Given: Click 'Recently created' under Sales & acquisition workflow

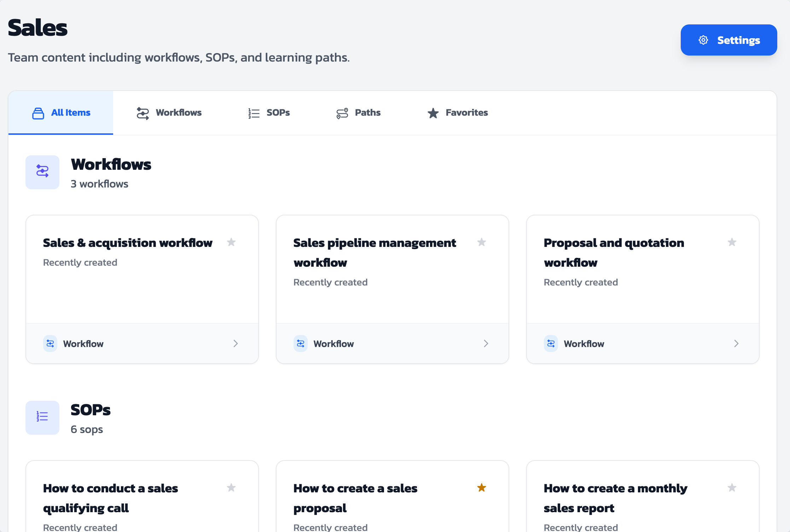Looking at the screenshot, I should [x=80, y=262].
